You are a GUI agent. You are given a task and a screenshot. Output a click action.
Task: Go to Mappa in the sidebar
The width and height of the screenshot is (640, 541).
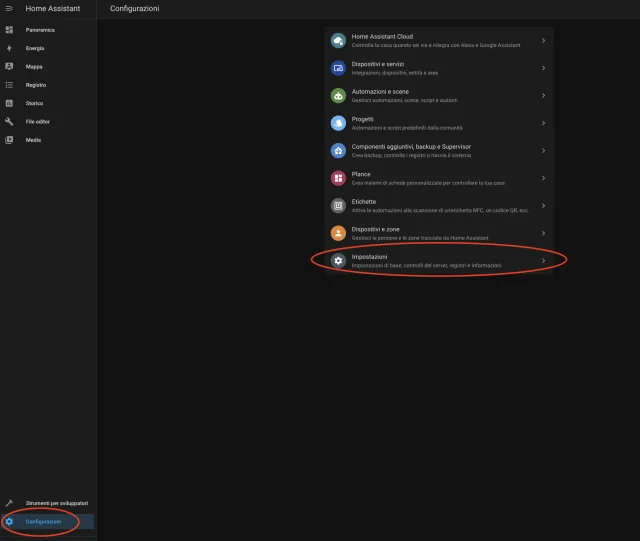[x=34, y=66]
